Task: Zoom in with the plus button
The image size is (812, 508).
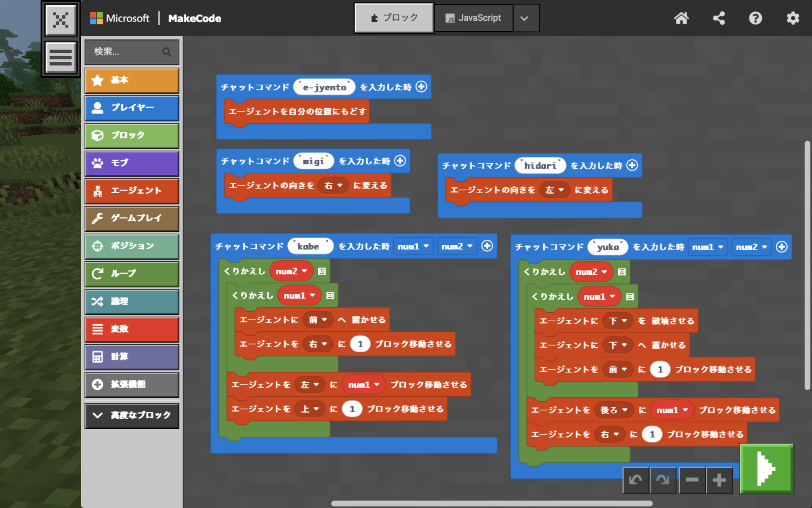Action: pyautogui.click(x=719, y=480)
